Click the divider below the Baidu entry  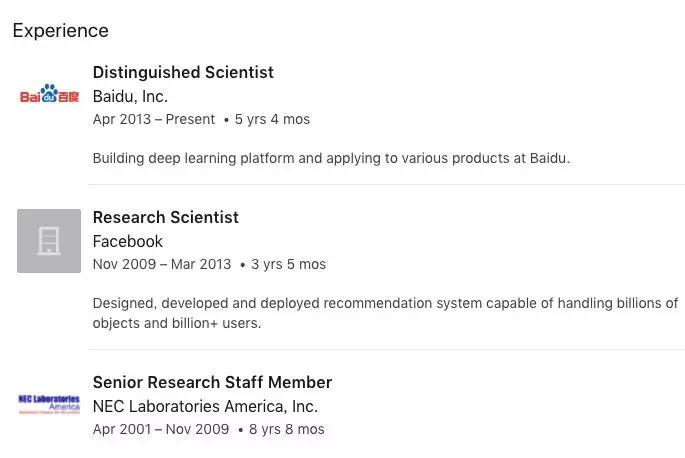387,184
